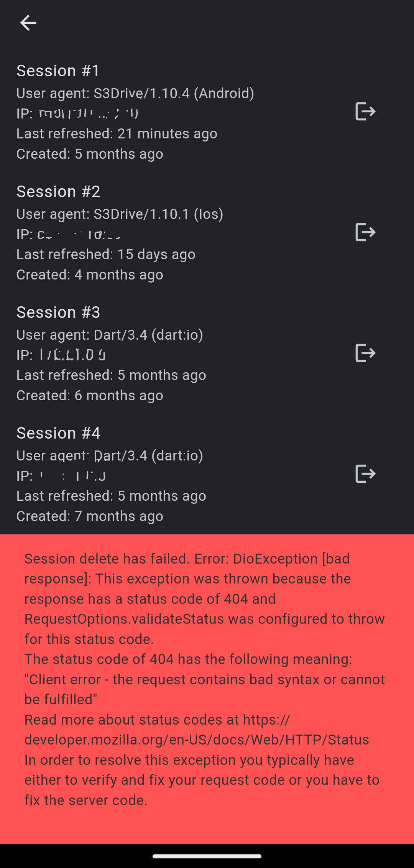Log out Session #1 with its exit icon
This screenshot has height=868, width=414.
(x=365, y=112)
